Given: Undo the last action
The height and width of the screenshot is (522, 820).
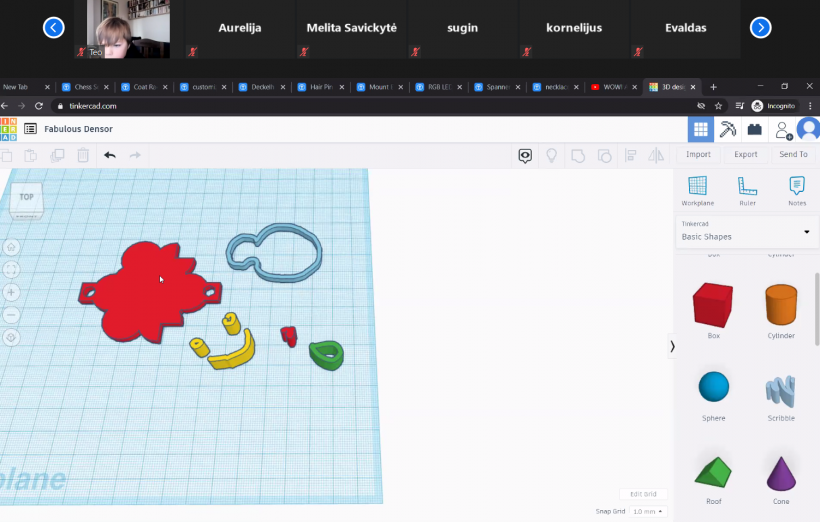Looking at the screenshot, I should coord(109,155).
